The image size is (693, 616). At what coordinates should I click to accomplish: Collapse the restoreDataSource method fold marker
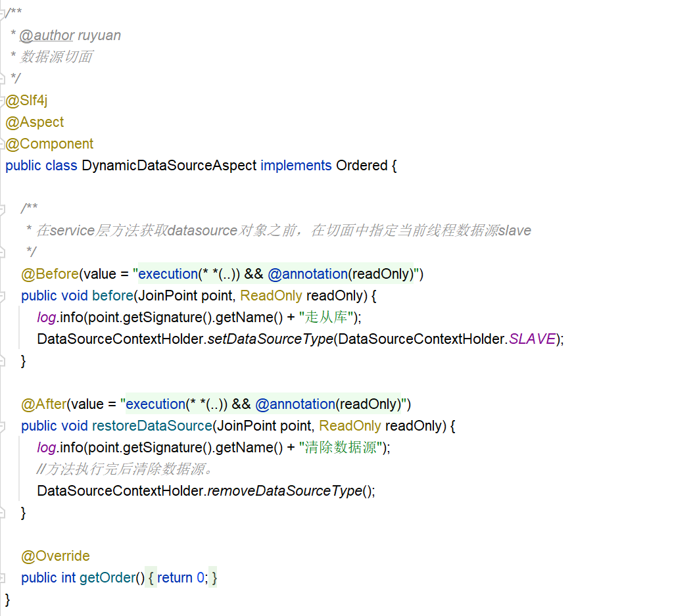pyautogui.click(x=2, y=427)
